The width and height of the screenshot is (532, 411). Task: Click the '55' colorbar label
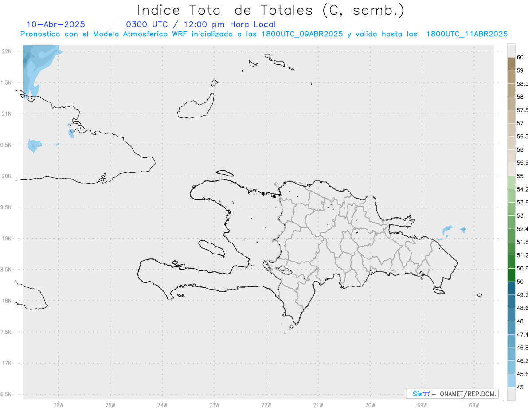pos(520,176)
